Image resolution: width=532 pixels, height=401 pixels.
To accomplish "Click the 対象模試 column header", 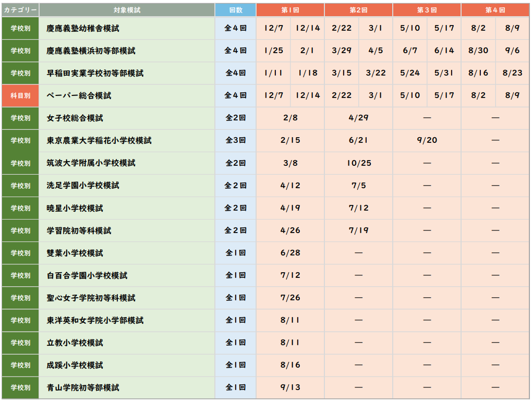I will point(127,10).
